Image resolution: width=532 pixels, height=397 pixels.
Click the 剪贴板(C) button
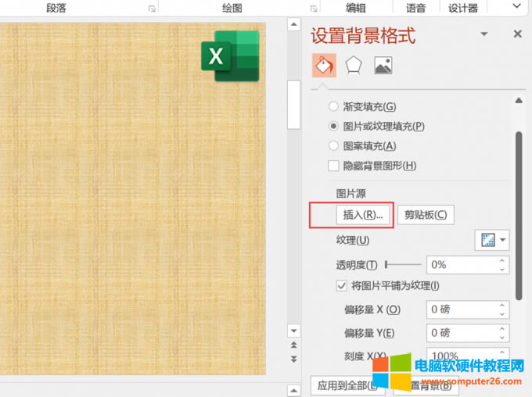tap(426, 215)
